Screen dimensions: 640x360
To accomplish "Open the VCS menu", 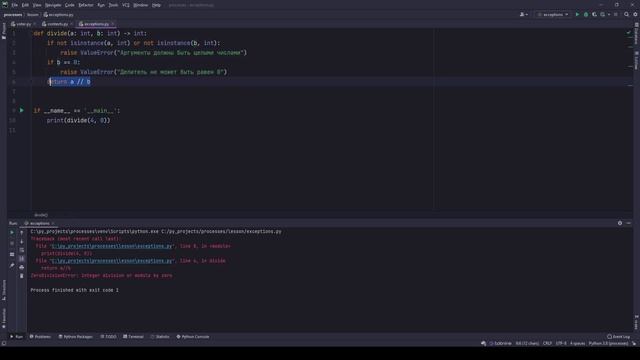I will pos(126,5).
